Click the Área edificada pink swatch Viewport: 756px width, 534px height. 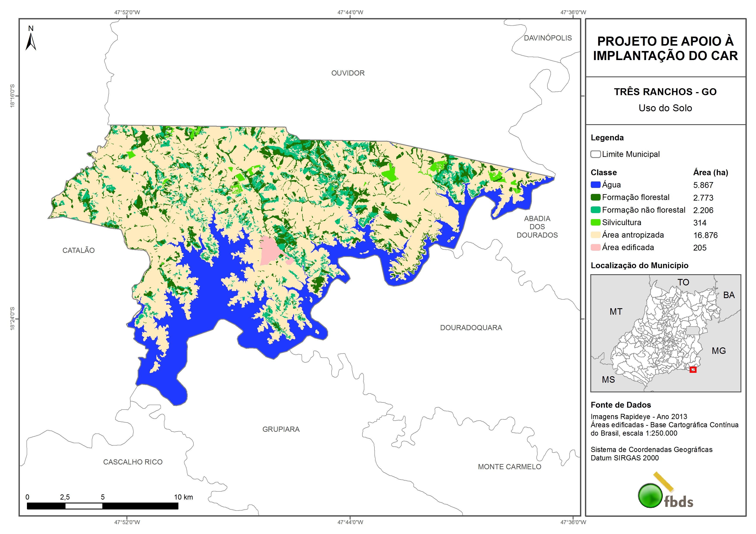[595, 248]
